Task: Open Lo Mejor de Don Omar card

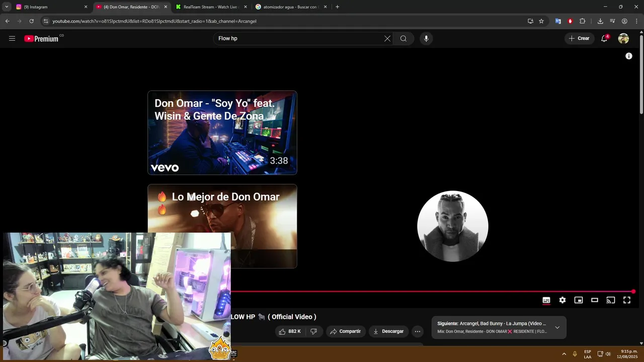Action: [x=222, y=226]
